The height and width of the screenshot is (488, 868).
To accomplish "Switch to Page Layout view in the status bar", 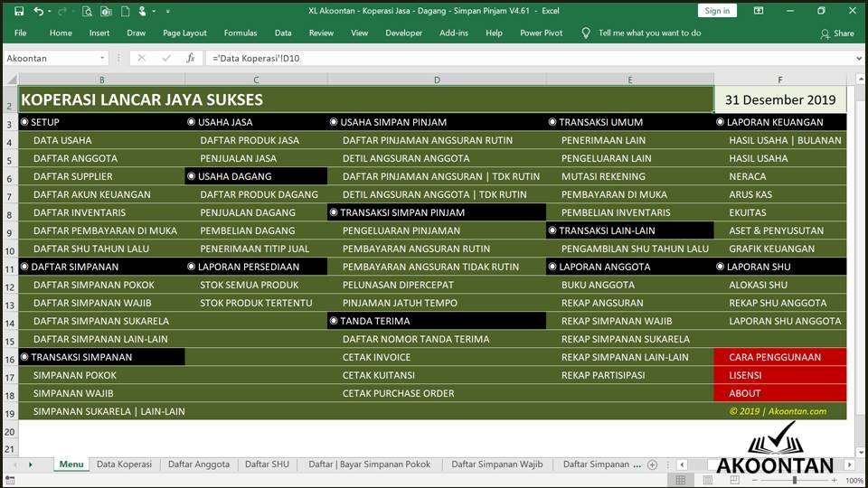I will 706,480.
